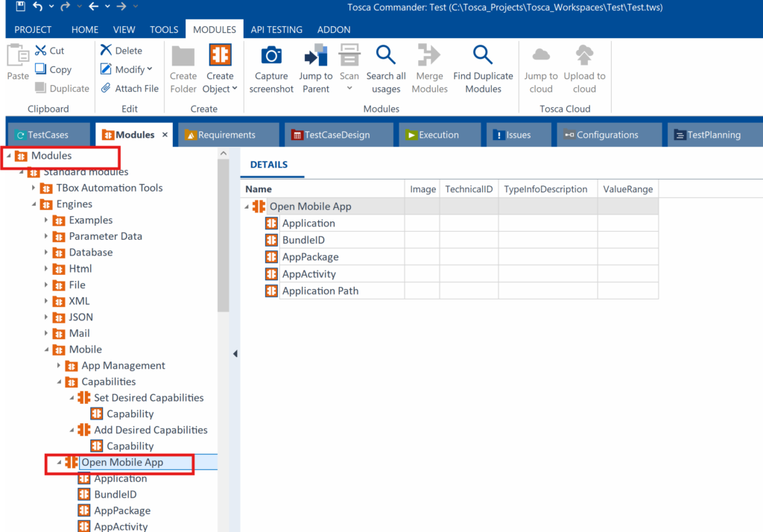Click the Jump to cloud icon
Screen dimensions: 763x532
point(541,54)
